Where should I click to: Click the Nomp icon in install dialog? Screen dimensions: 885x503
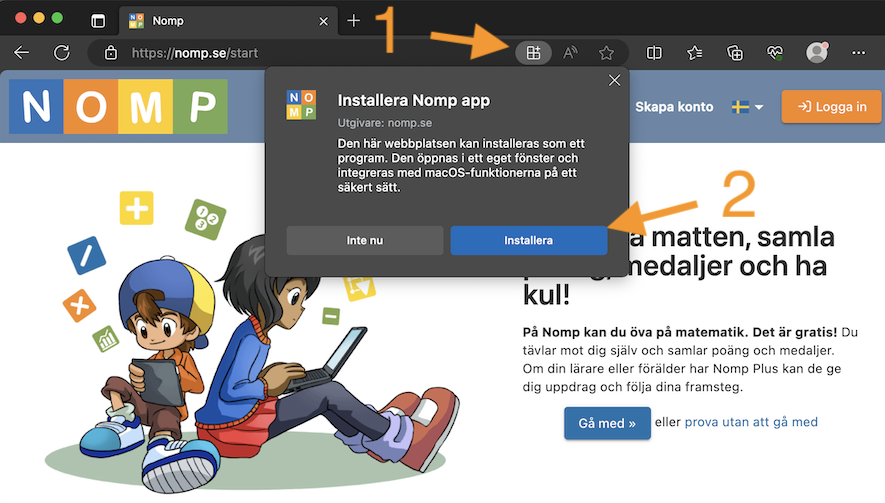301,105
